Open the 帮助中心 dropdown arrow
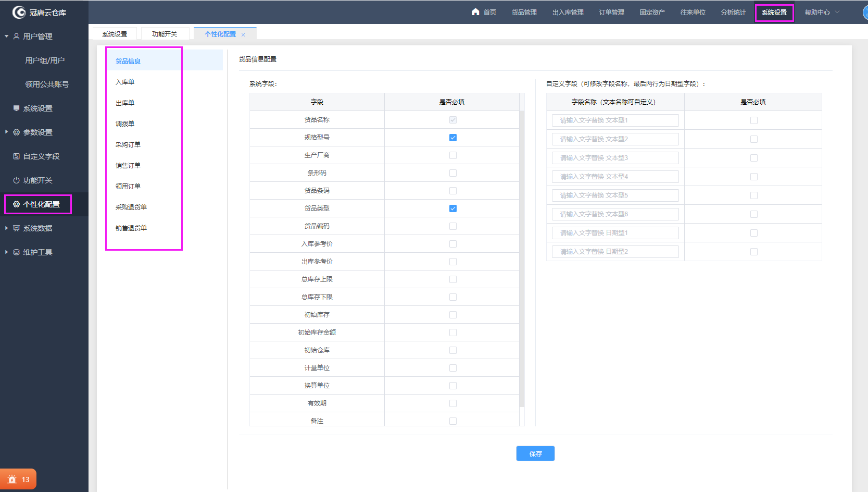 click(837, 12)
